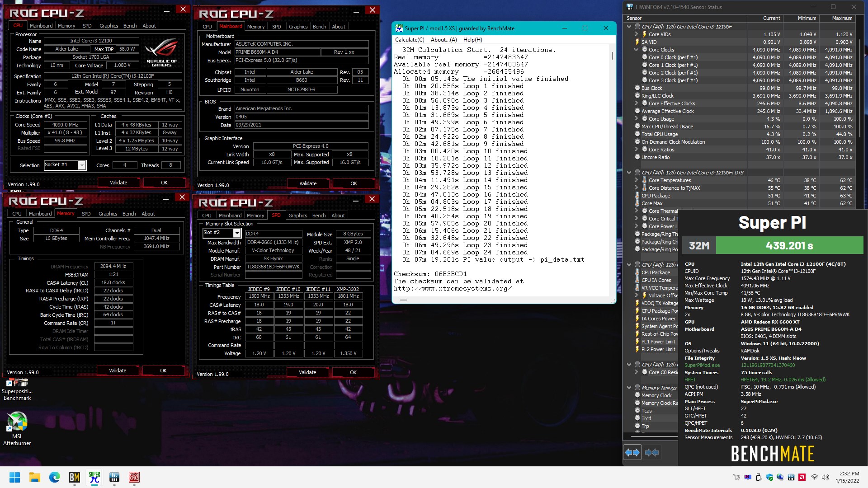Click the airplane tray icon
The height and width of the screenshot is (488, 868).
click(x=736, y=477)
